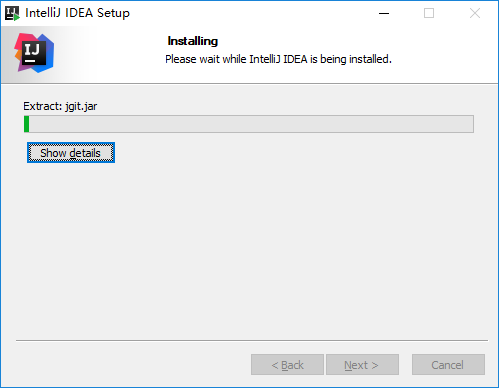
Task: Click the bold 'Installing' heading
Action: tap(193, 41)
